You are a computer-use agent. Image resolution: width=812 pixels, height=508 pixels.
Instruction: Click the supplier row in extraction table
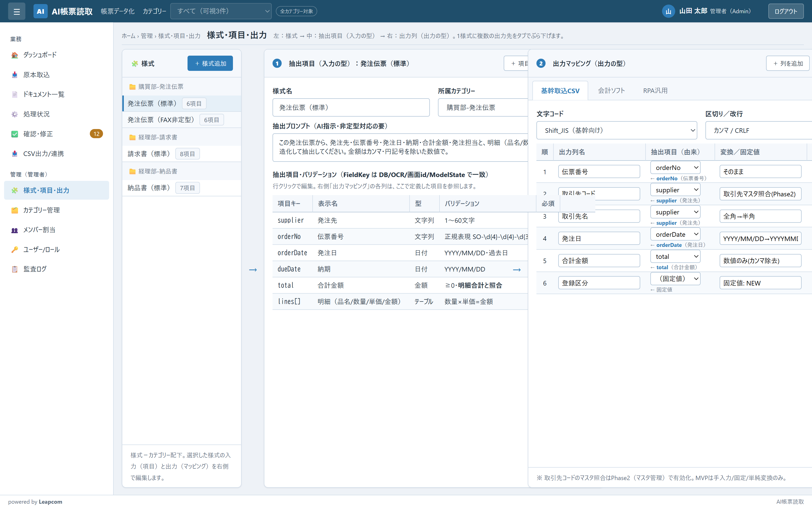point(400,220)
